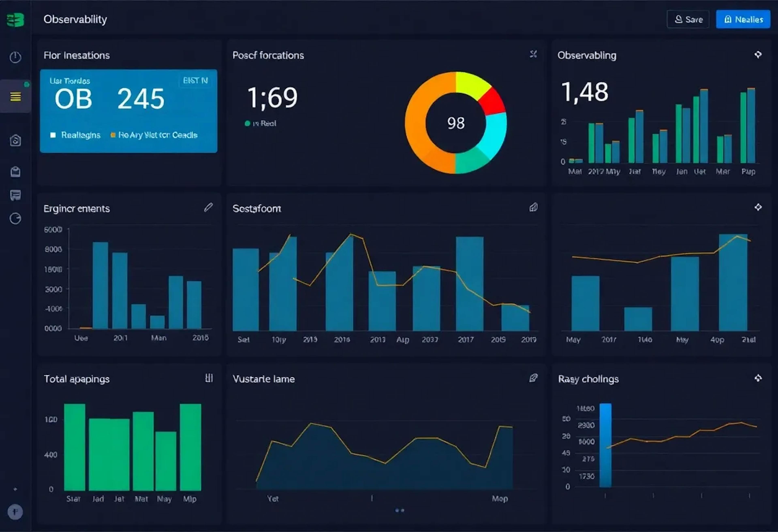The width and height of the screenshot is (778, 532).
Task: Click the expand icon on Poscf forcations panel
Action: pyautogui.click(x=533, y=54)
